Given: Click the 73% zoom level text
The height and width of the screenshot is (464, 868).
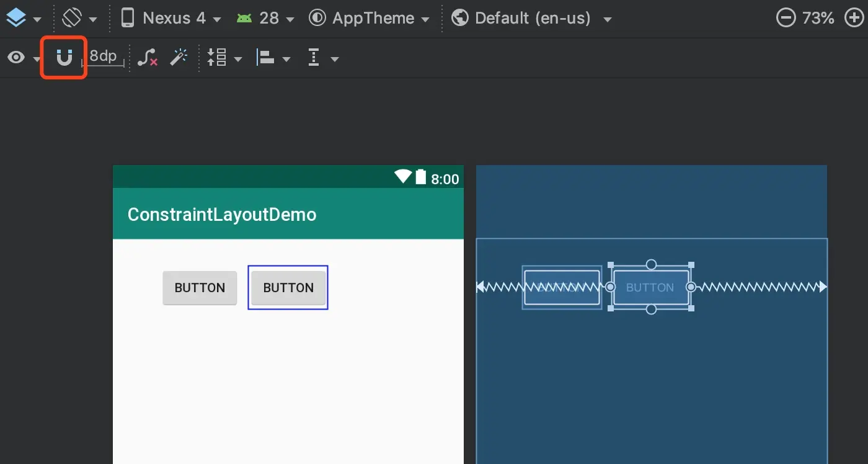Looking at the screenshot, I should coord(818,18).
